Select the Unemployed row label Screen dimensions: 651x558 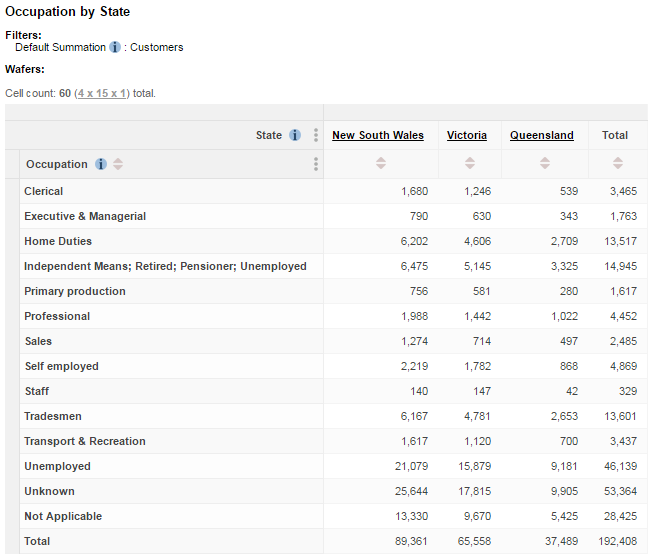(57, 466)
